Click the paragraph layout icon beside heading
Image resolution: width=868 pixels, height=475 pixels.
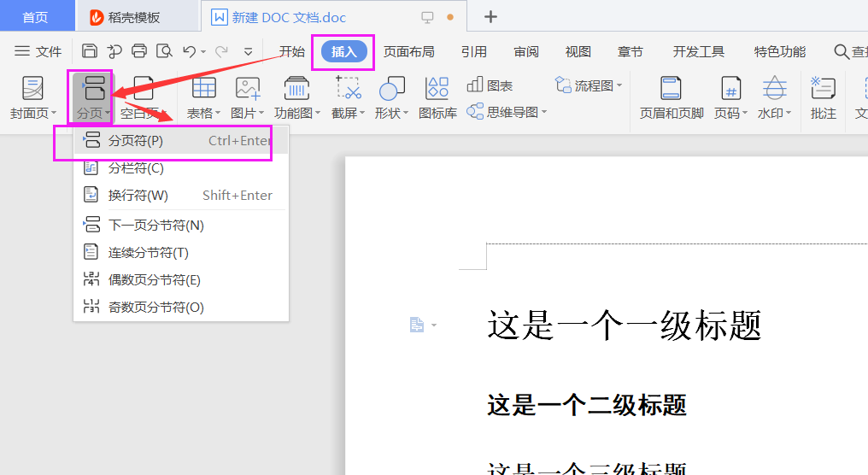pyautogui.click(x=417, y=325)
